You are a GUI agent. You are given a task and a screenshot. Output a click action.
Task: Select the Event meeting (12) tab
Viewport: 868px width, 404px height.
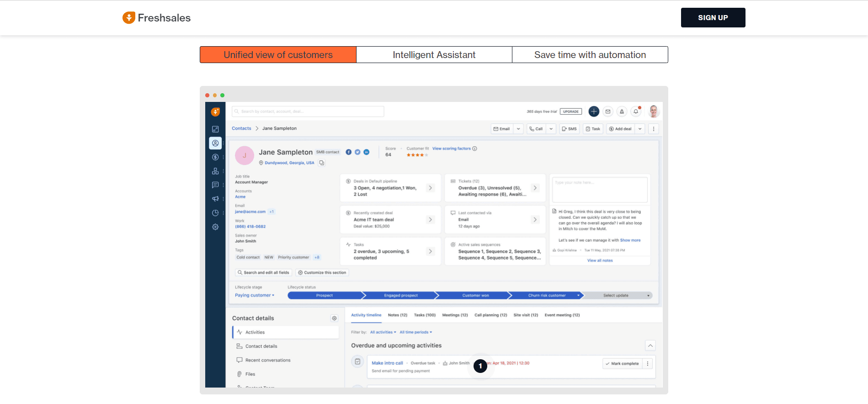pyautogui.click(x=562, y=315)
